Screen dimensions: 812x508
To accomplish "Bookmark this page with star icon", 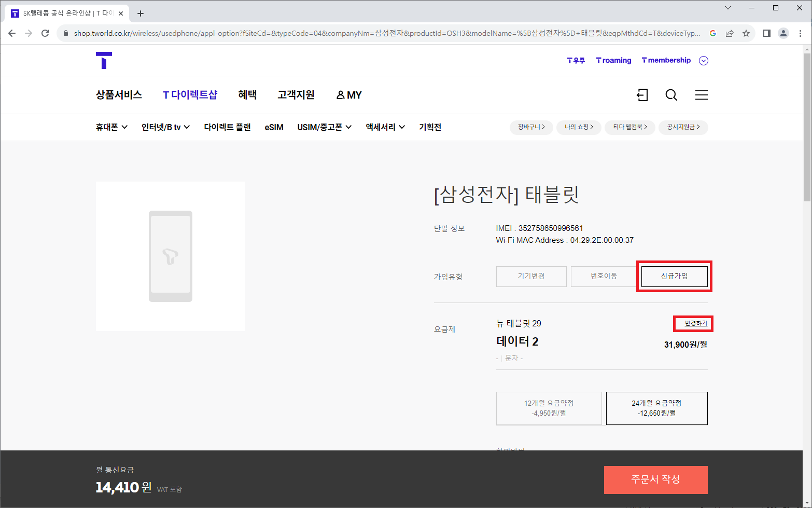I will 746,33.
